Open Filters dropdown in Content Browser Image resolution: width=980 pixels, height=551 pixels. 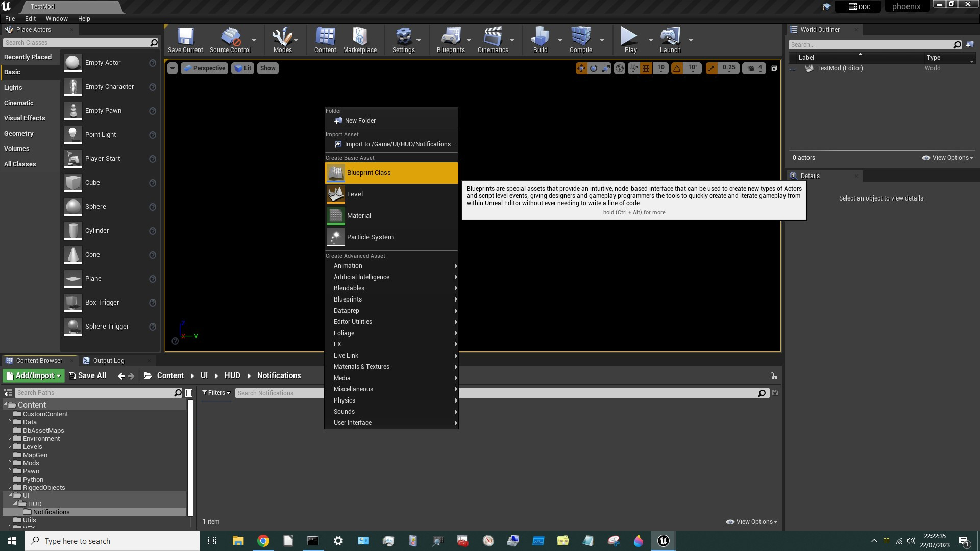coord(216,393)
